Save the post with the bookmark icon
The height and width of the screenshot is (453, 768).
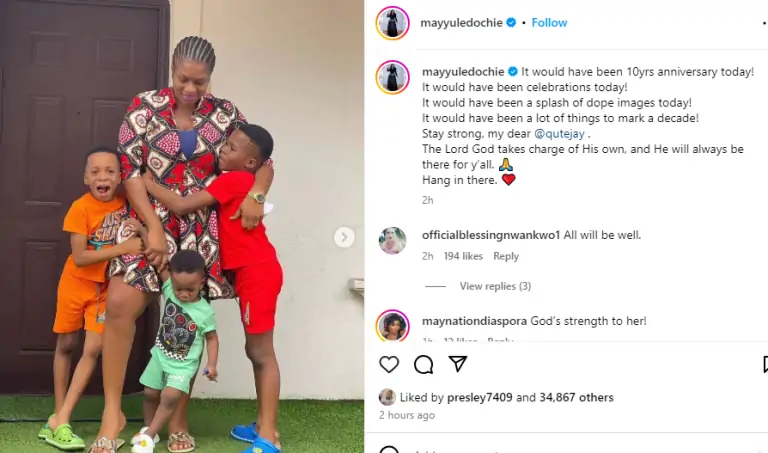tap(765, 364)
